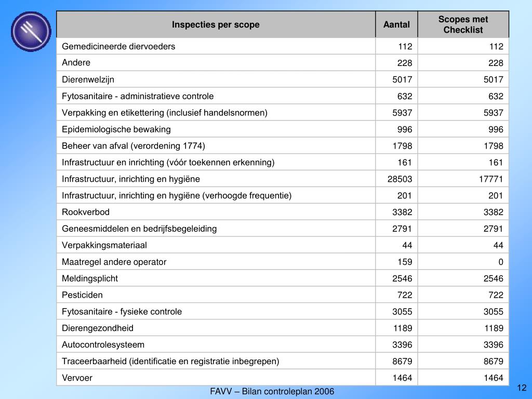Select 'Fytosanitaire - administratieve controle' row label

(x=138, y=96)
